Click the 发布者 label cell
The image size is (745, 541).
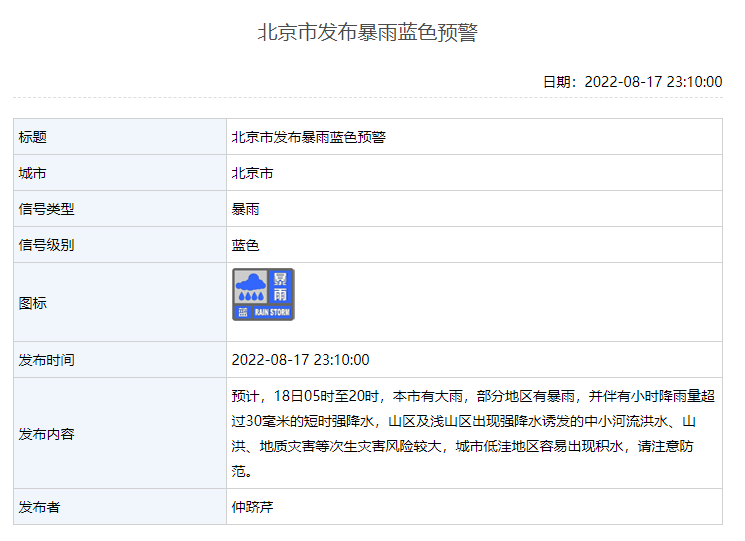[x=120, y=507]
